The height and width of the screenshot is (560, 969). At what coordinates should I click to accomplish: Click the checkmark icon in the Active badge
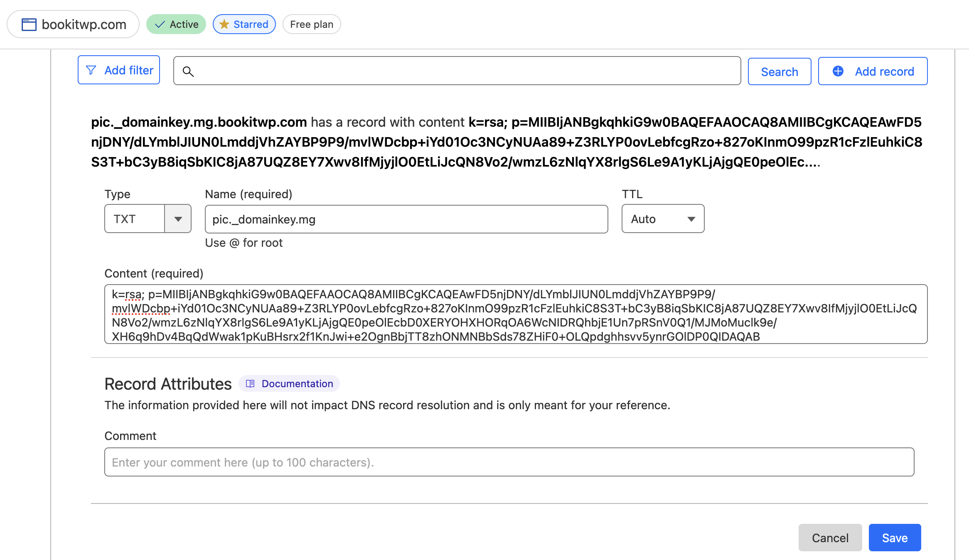(159, 24)
